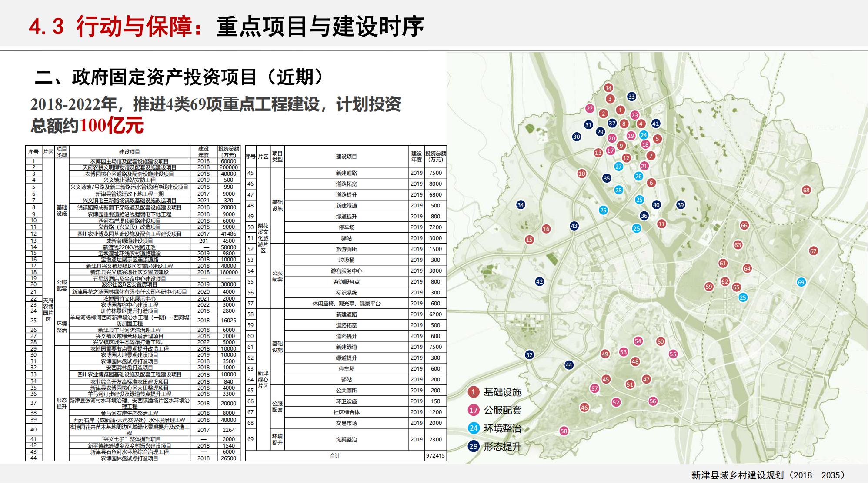
Task: Select pink map marker 54
Action: 638,341
